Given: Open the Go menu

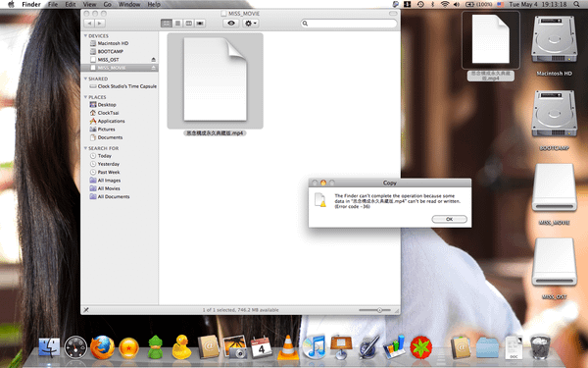Looking at the screenshot, I should click(x=107, y=5).
